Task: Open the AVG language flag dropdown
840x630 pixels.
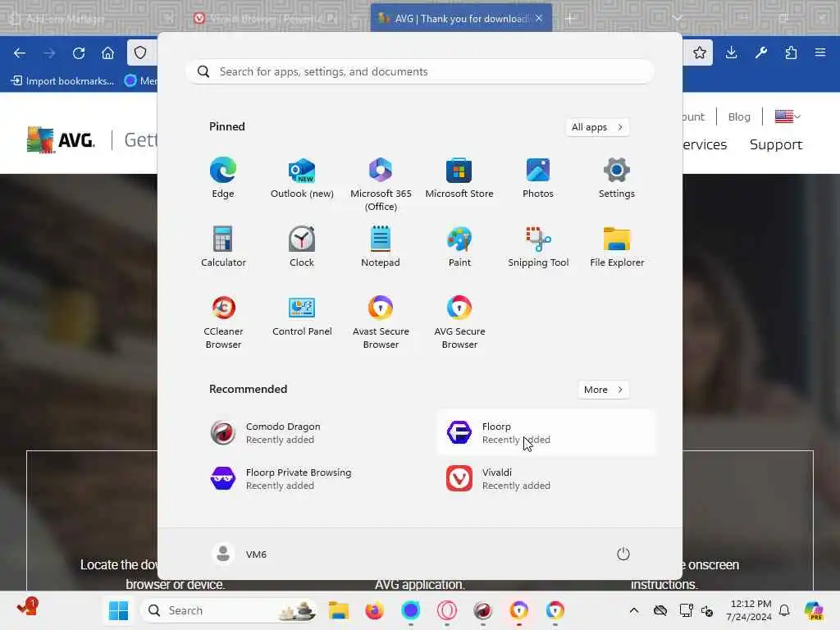Action: (x=787, y=116)
